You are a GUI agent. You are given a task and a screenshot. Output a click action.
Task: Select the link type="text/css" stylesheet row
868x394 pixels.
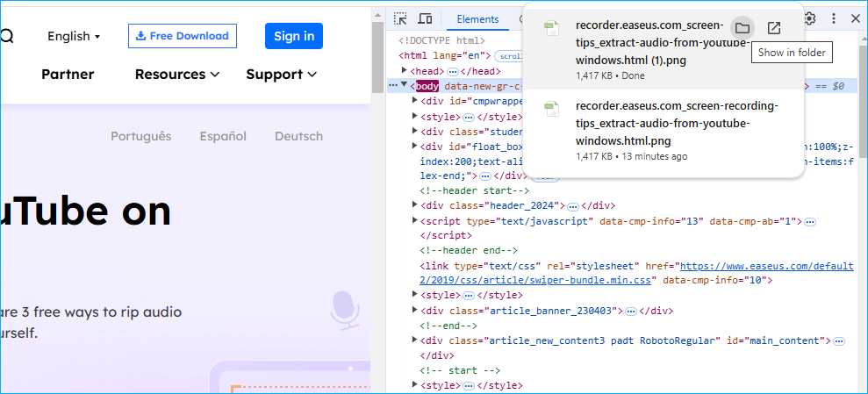636,274
